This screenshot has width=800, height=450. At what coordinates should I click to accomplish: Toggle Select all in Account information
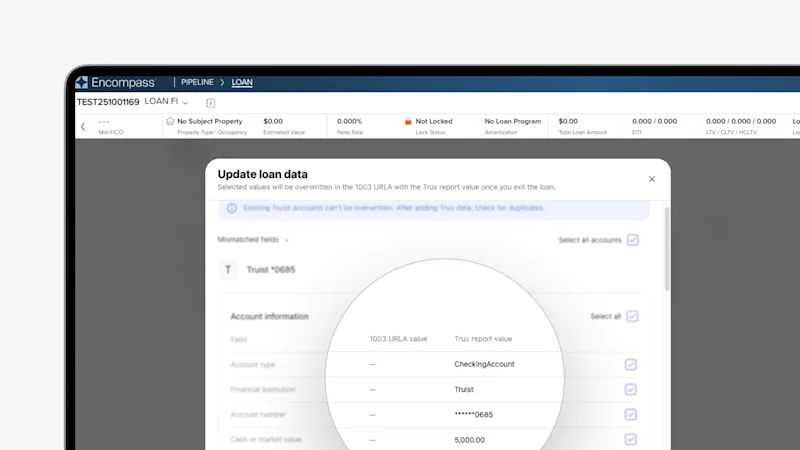tap(632, 316)
